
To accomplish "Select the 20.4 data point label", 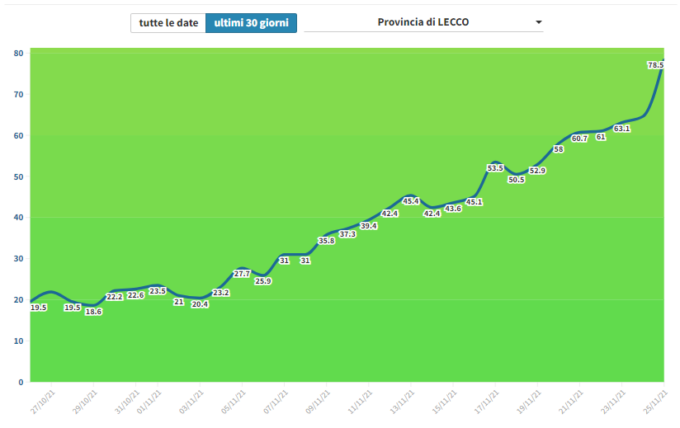I will pos(199,304).
